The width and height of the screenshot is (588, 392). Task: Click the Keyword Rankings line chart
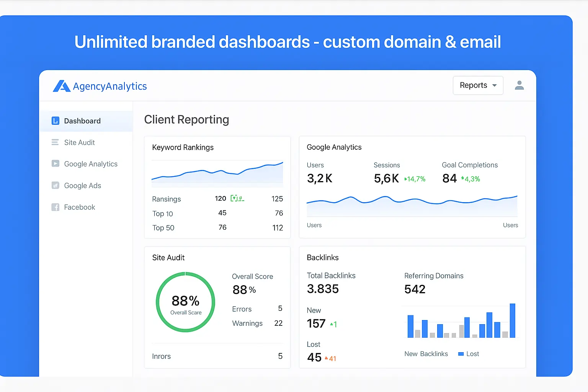click(217, 173)
